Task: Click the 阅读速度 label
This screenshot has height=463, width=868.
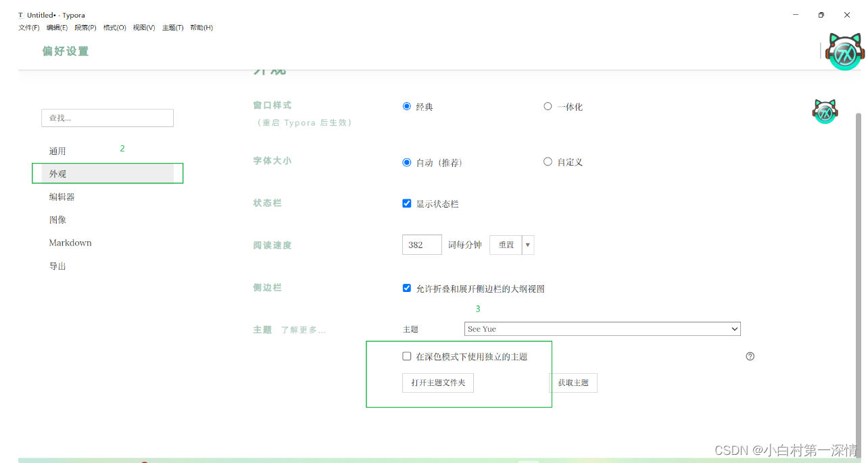Action: pos(272,245)
